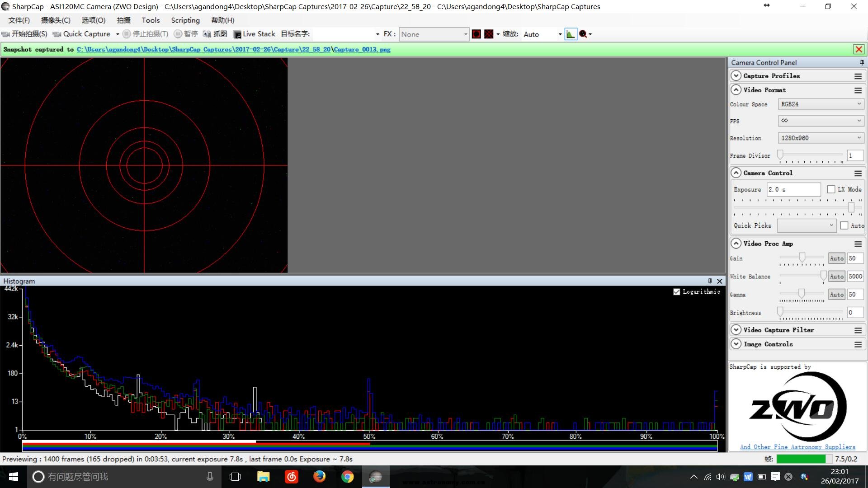Open Camera Control hamburger menu

coord(858,174)
